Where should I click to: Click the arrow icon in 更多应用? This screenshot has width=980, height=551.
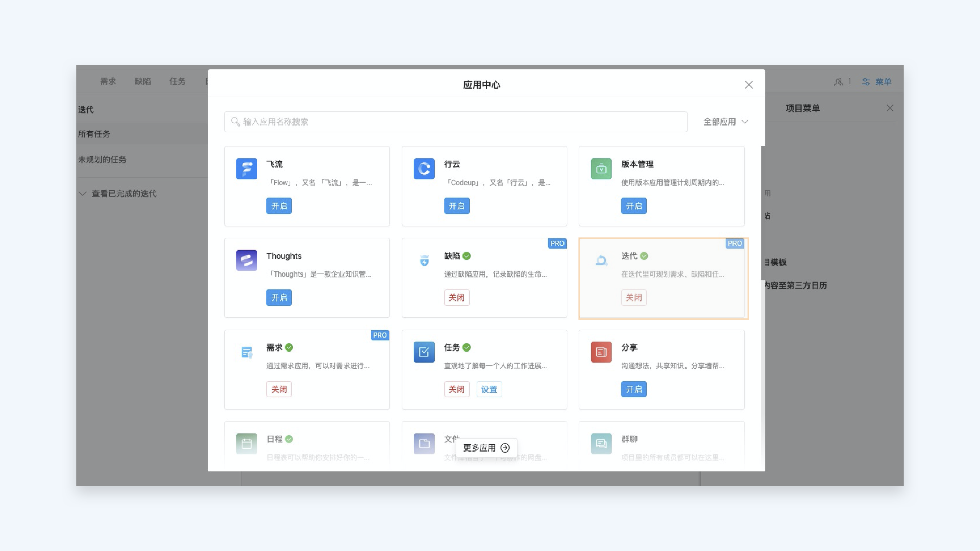[x=505, y=447]
